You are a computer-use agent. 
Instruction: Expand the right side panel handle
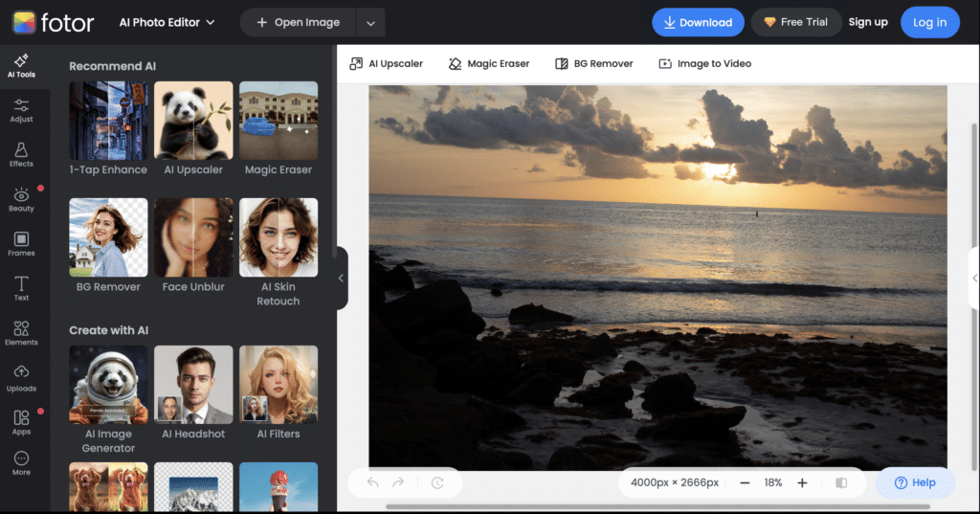pyautogui.click(x=974, y=279)
